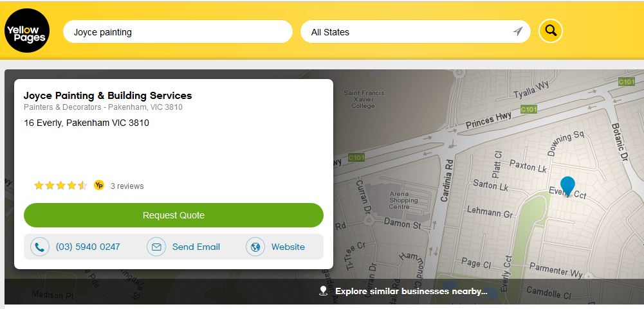The width and height of the screenshot is (644, 309).
Task: Click the Joyce Painting & Building Services title
Action: click(107, 96)
